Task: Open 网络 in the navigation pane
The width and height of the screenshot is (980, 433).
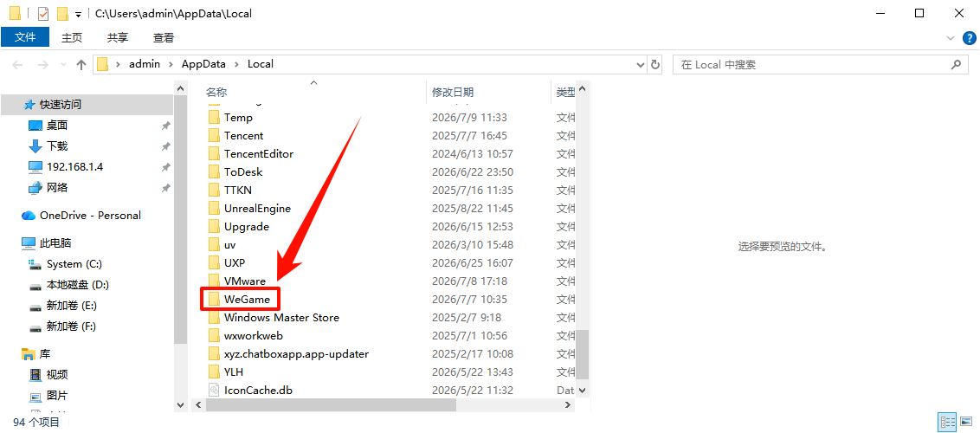Action: (x=57, y=187)
